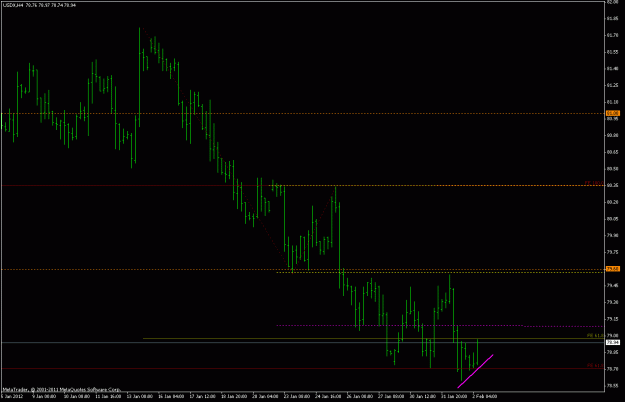Image resolution: width=625 pixels, height=402 pixels.
Task: Click the 80.20 price scale label
Action: [x=613, y=202]
